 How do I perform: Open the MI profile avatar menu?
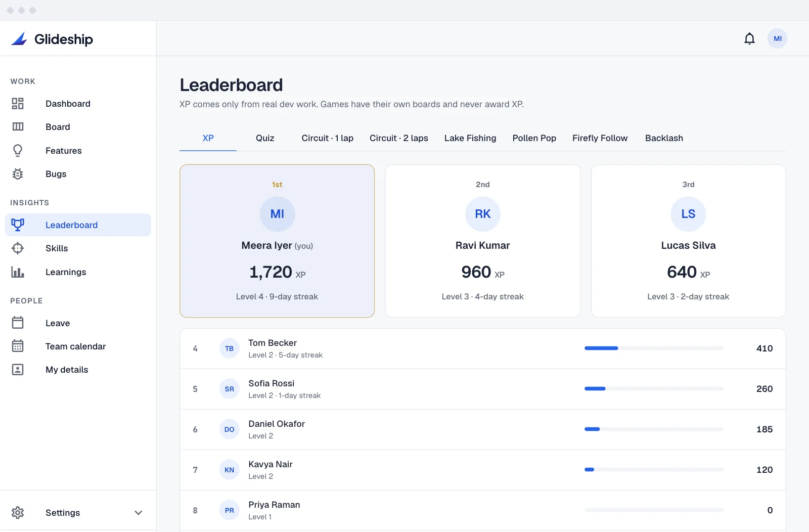coord(777,38)
